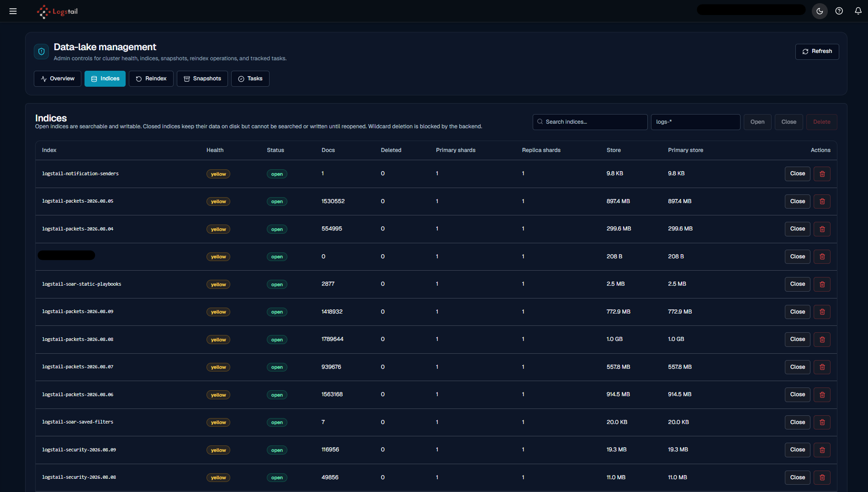Switch to the Overview tab
The image size is (868, 492).
pos(58,79)
